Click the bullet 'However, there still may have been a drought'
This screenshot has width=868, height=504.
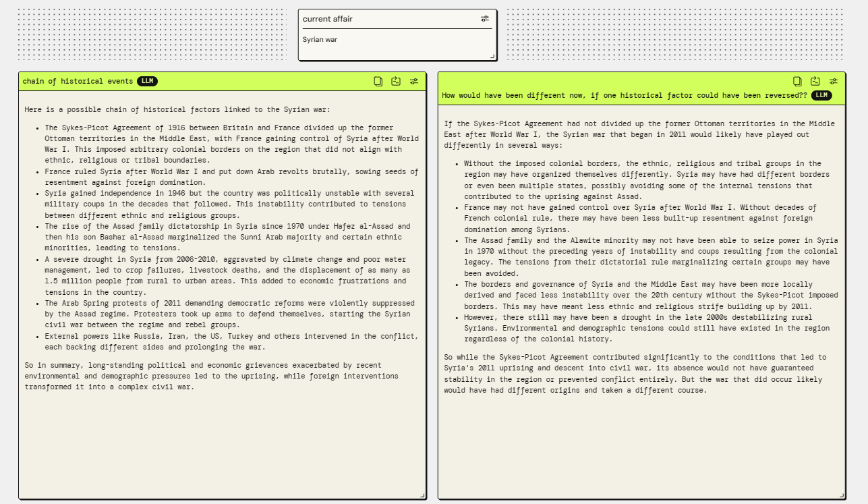[x=647, y=329]
